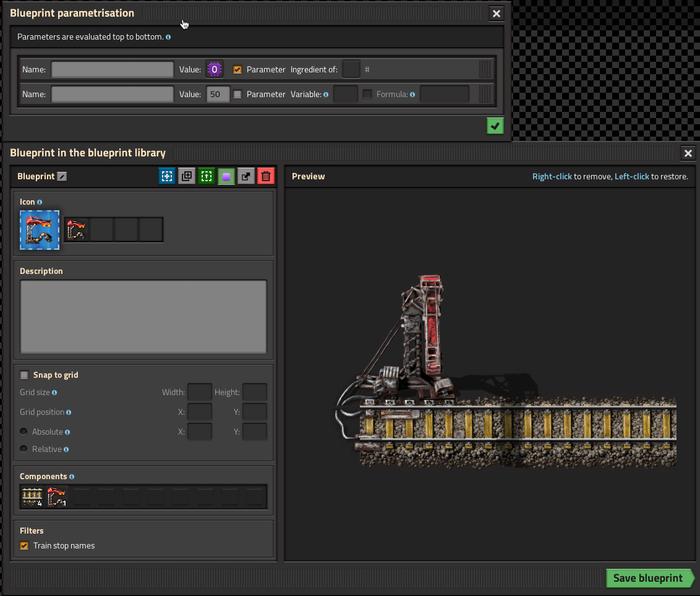Click info icon beside Icon label
This screenshot has width=700, height=596.
click(40, 202)
